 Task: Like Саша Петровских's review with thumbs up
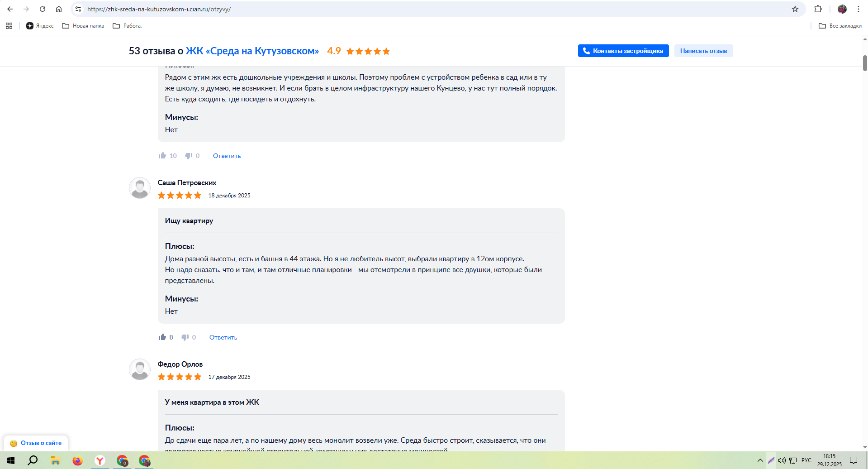[x=162, y=337]
